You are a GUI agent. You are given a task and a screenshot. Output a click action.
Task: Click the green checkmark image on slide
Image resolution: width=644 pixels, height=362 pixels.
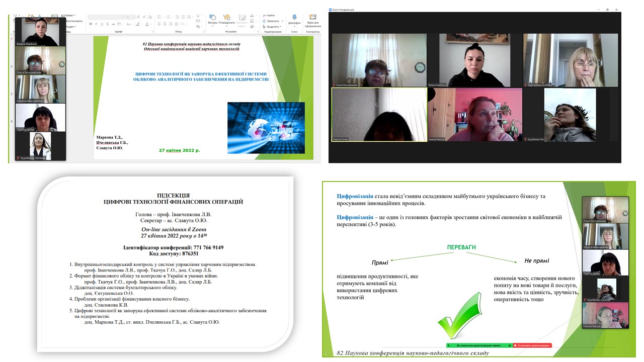pos(459,315)
